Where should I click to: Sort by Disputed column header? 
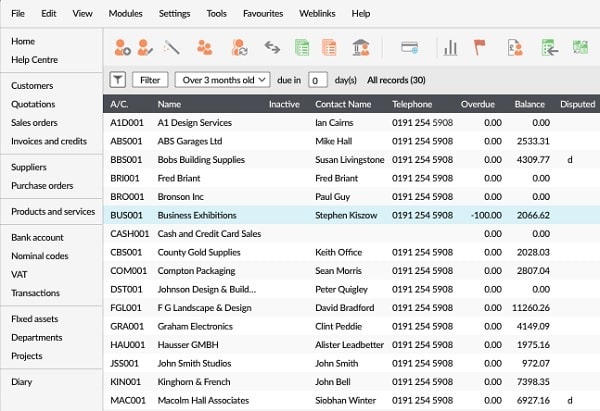point(578,104)
